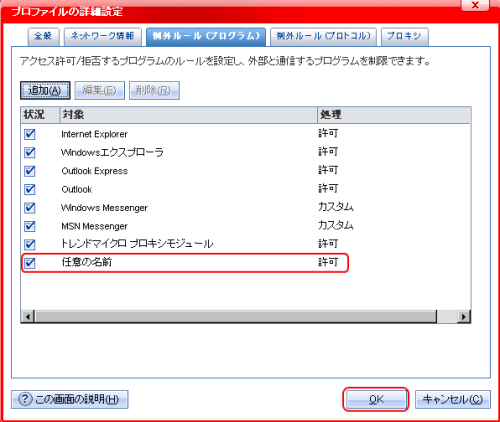The image size is (500, 422).
Task: Uncheck the 任意の名前 rule checkbox
Action: tap(30, 263)
